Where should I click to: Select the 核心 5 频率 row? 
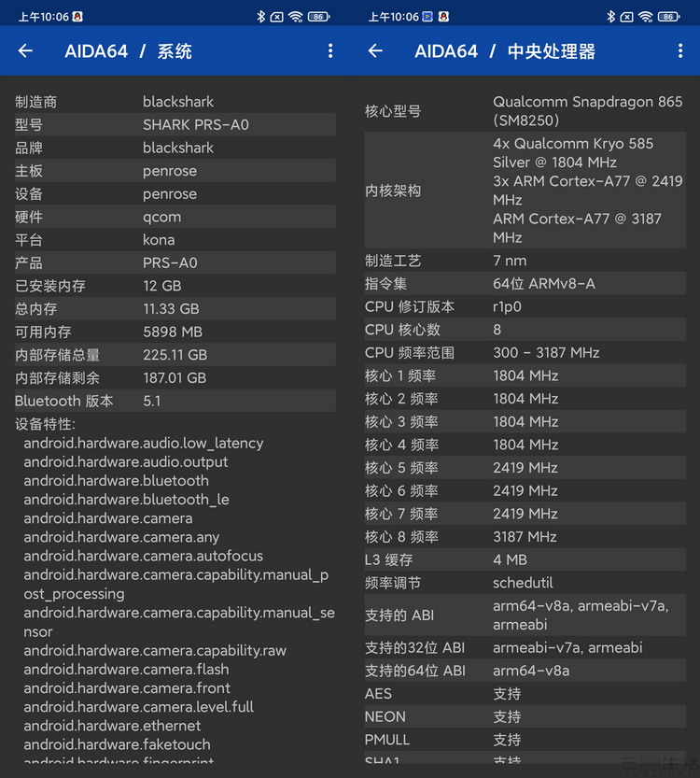(525, 468)
